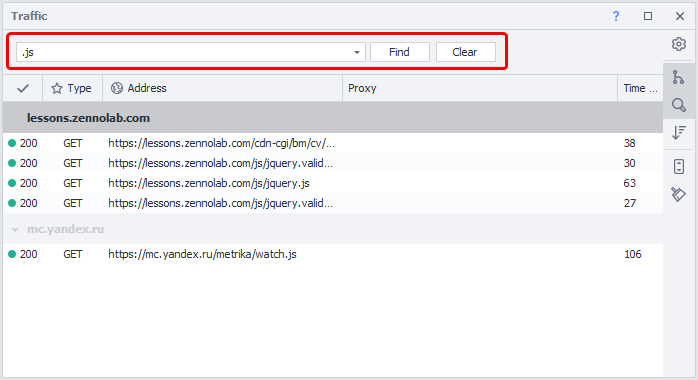This screenshot has height=380, width=698.
Task: Sort by the Time column header
Action: tap(640, 88)
